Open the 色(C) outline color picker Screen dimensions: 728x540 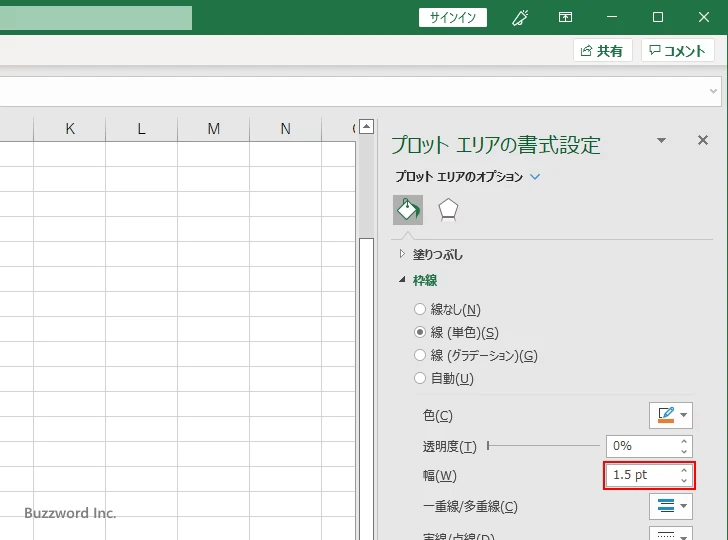[x=670, y=415]
